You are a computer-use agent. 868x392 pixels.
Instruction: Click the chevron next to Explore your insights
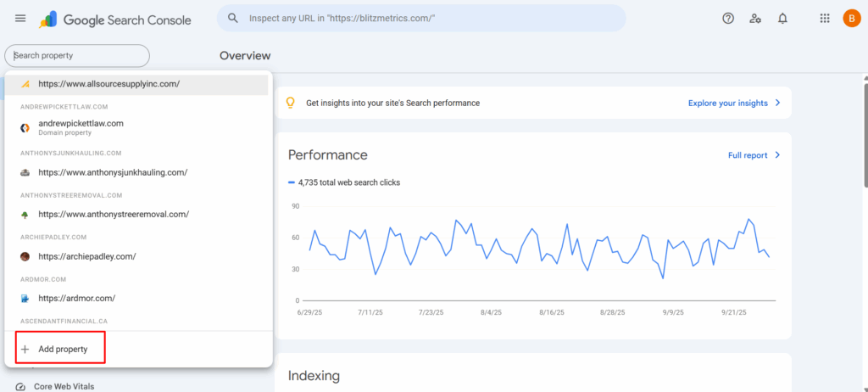coord(778,104)
